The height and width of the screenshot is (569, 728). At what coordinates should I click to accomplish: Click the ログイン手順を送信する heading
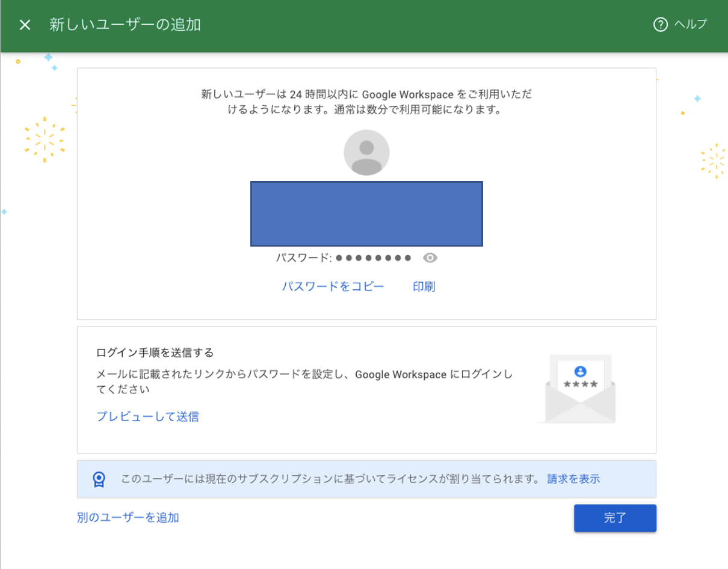(155, 352)
